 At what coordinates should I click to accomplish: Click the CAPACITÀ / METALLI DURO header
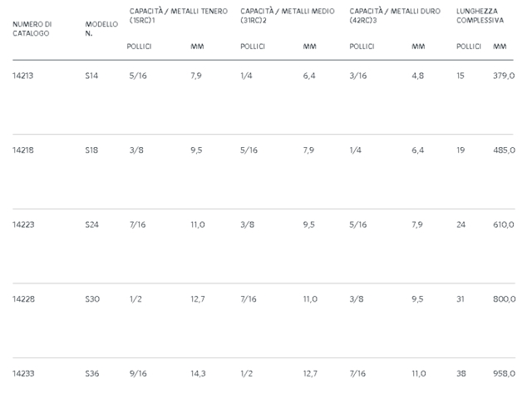tap(395, 16)
